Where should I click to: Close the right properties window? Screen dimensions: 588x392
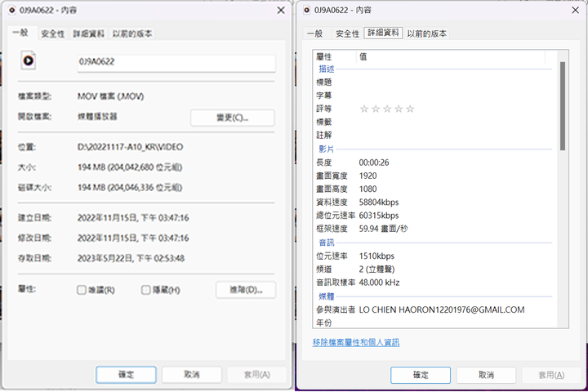click(576, 11)
